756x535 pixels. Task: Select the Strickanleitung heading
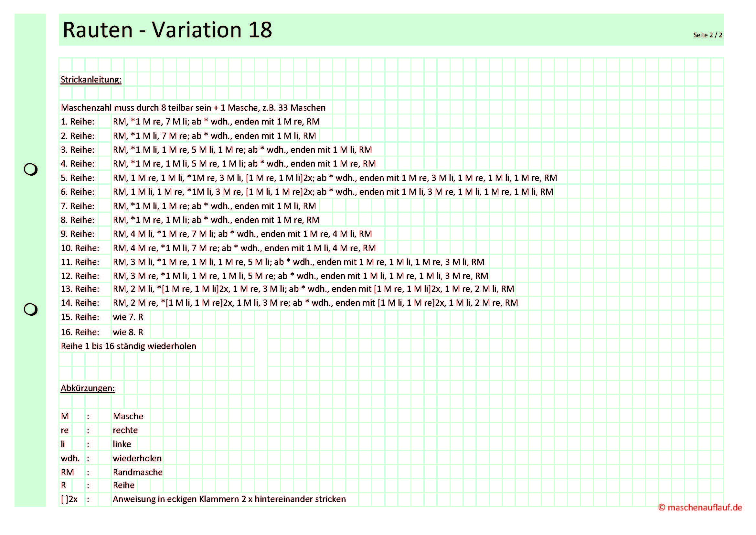pyautogui.click(x=91, y=80)
